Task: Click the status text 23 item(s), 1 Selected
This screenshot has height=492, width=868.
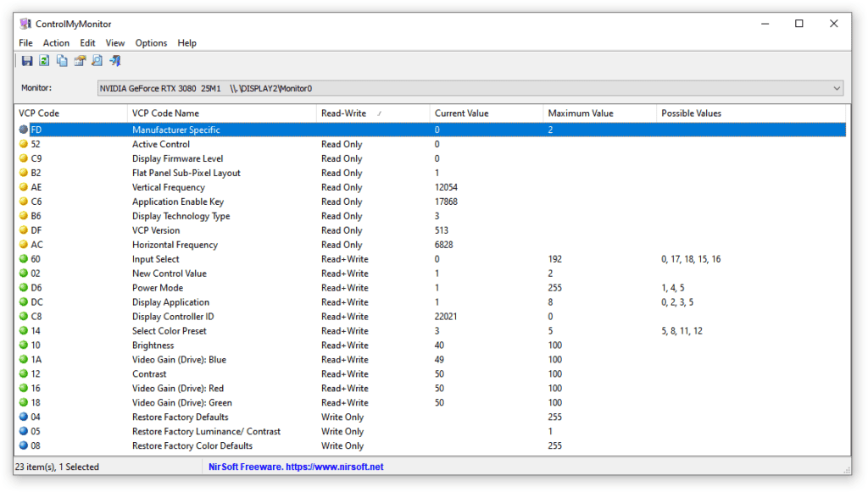Action: coord(57,467)
